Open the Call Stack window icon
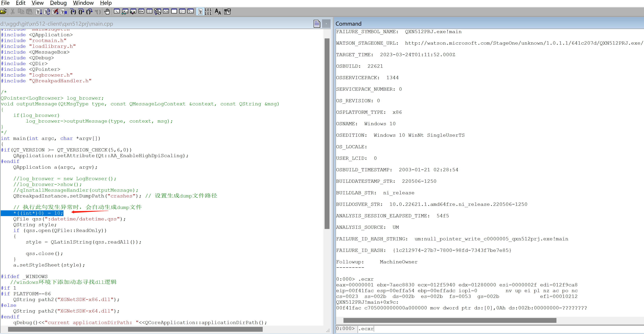 coord(157,12)
